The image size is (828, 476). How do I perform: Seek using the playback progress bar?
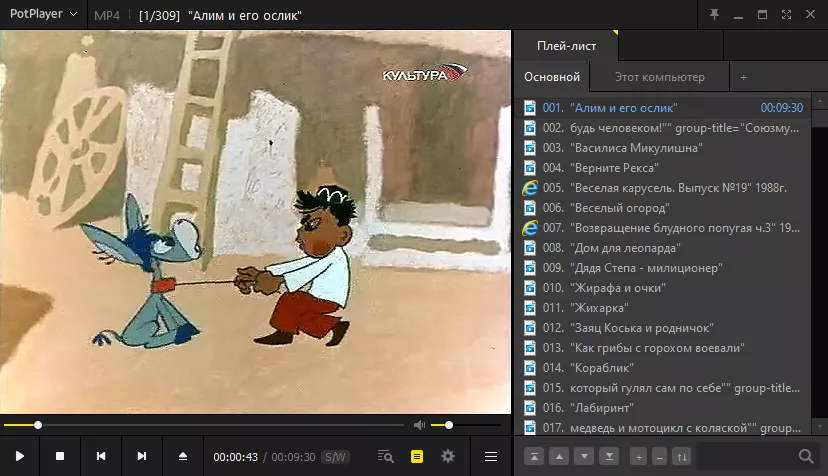pos(203,425)
